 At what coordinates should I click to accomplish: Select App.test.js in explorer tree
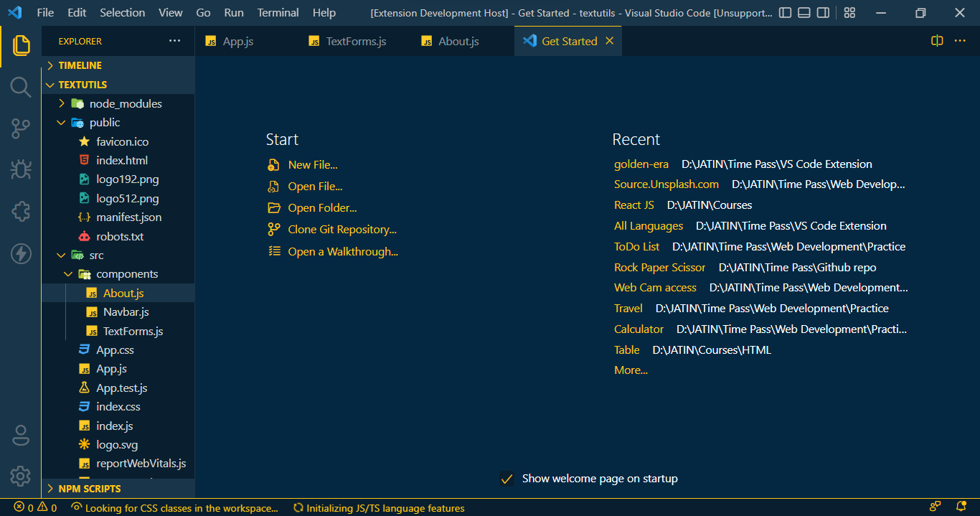[118, 388]
